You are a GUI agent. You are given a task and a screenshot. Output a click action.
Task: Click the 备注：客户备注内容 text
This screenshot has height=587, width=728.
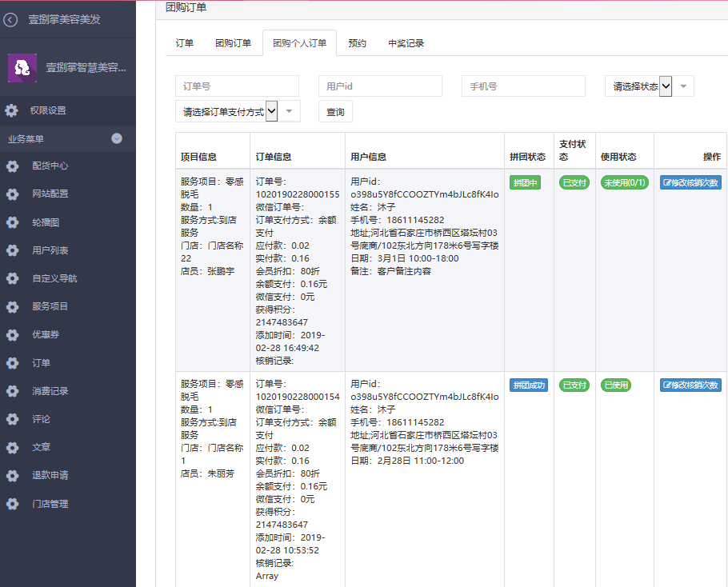(391, 271)
